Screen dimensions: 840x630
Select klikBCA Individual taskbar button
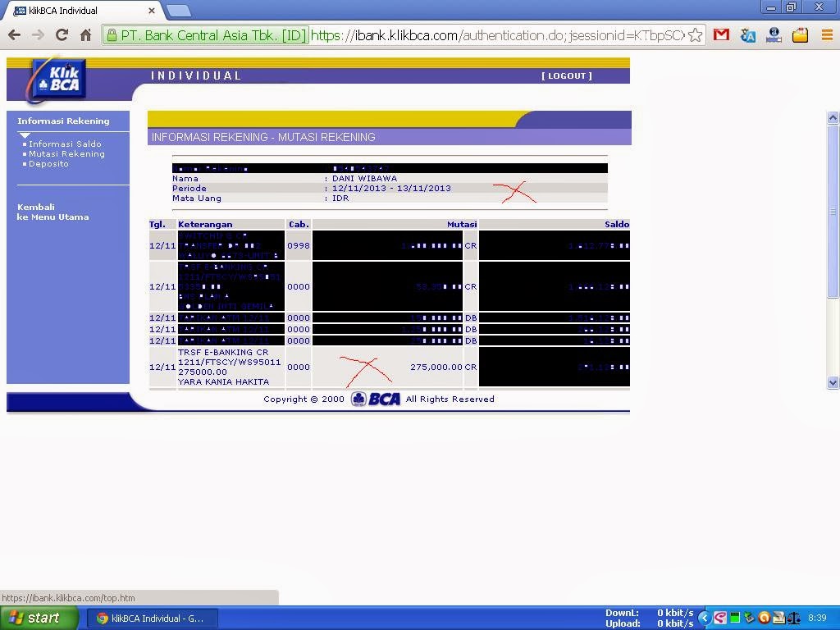[152, 619]
